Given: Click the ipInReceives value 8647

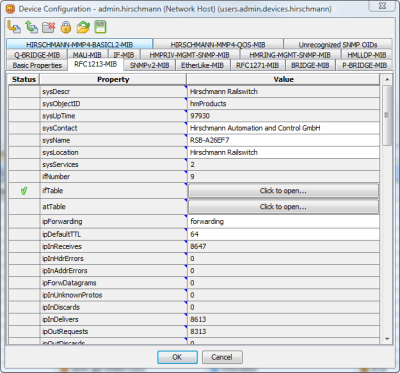Looking at the screenshot, I should click(283, 247).
